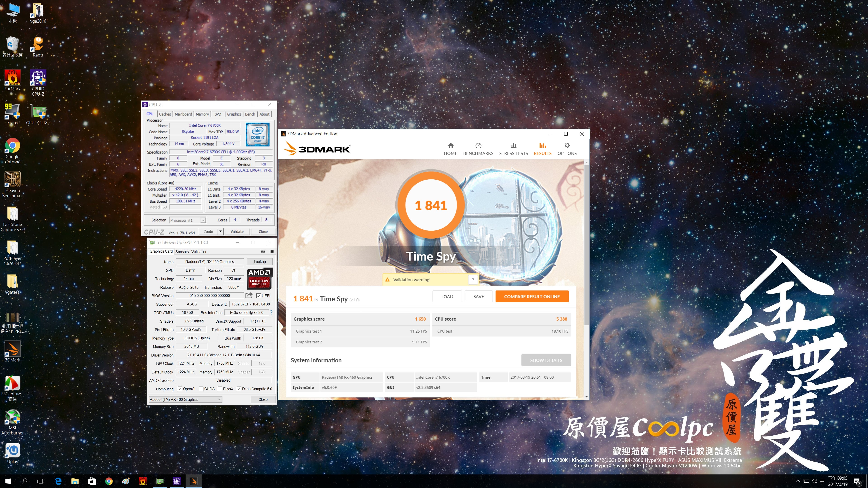Click validation warning help question mark

473,279
